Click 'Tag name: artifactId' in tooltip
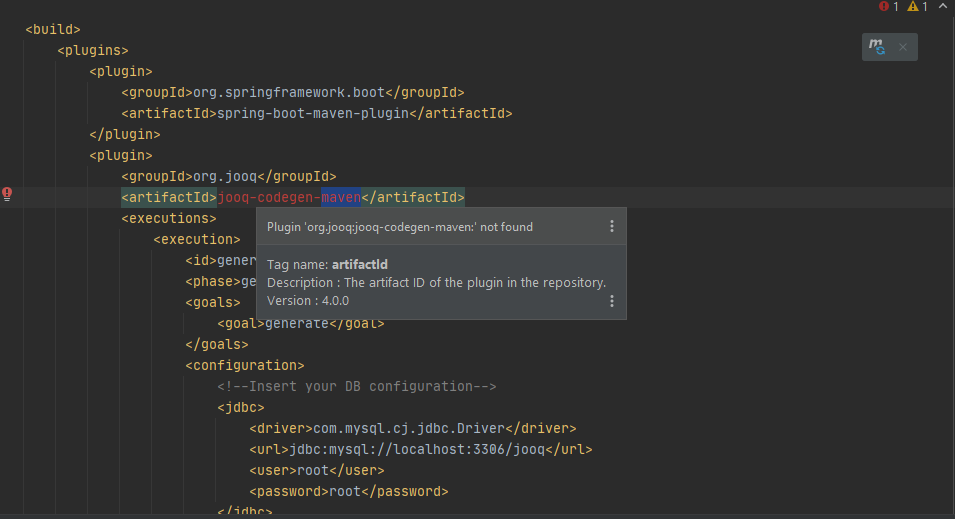The height and width of the screenshot is (519, 955). click(x=327, y=264)
